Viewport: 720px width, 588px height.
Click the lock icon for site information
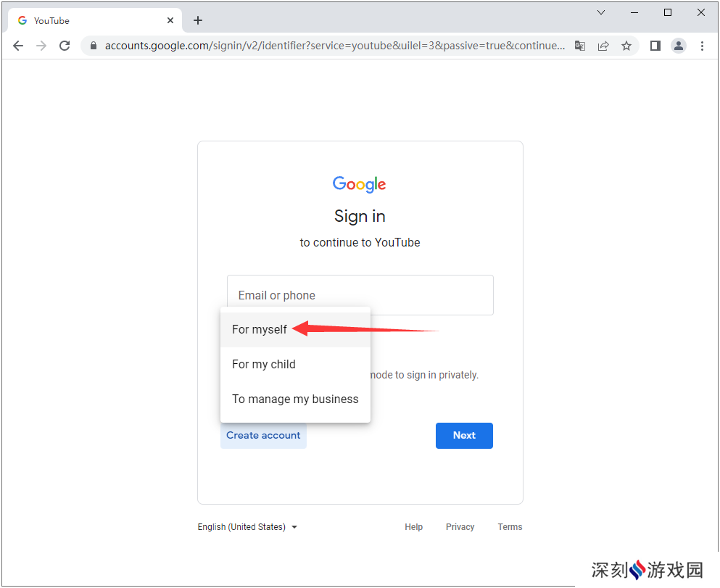94,46
